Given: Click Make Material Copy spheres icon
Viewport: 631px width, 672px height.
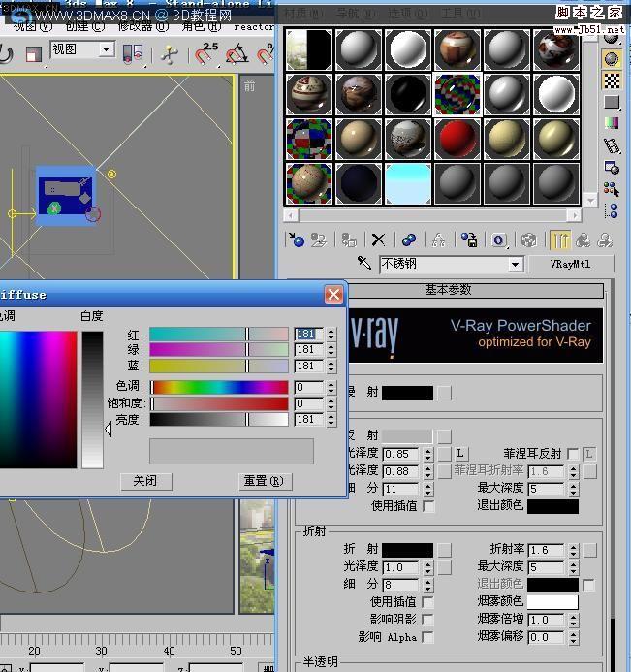Looking at the screenshot, I should click(x=409, y=240).
